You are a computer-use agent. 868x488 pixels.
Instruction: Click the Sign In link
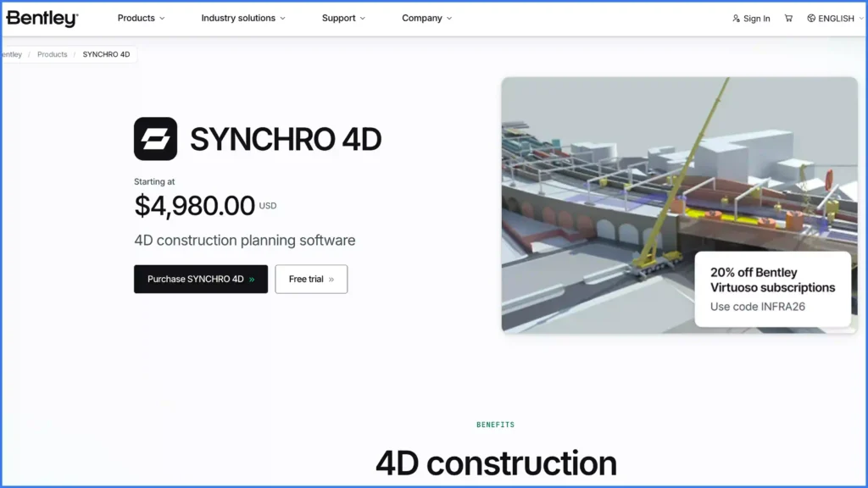pos(751,19)
